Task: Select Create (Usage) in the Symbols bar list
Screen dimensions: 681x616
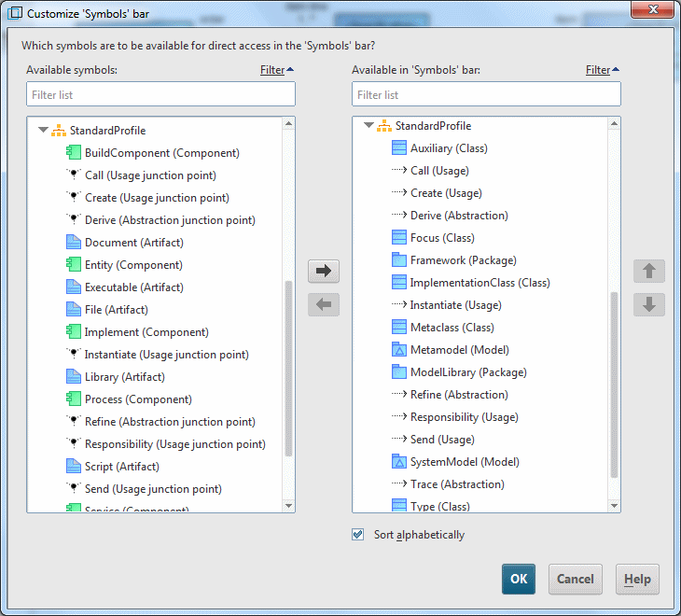Action: point(446,193)
